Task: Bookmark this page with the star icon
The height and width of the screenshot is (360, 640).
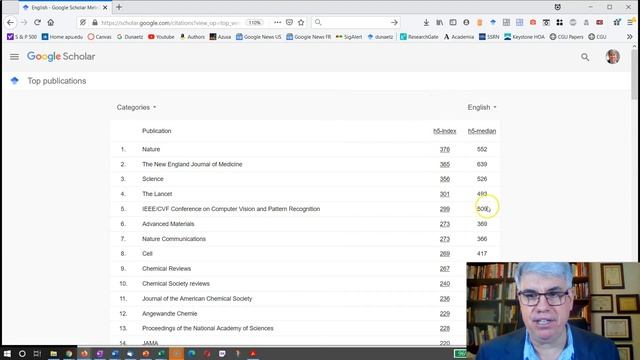Action: (x=301, y=22)
